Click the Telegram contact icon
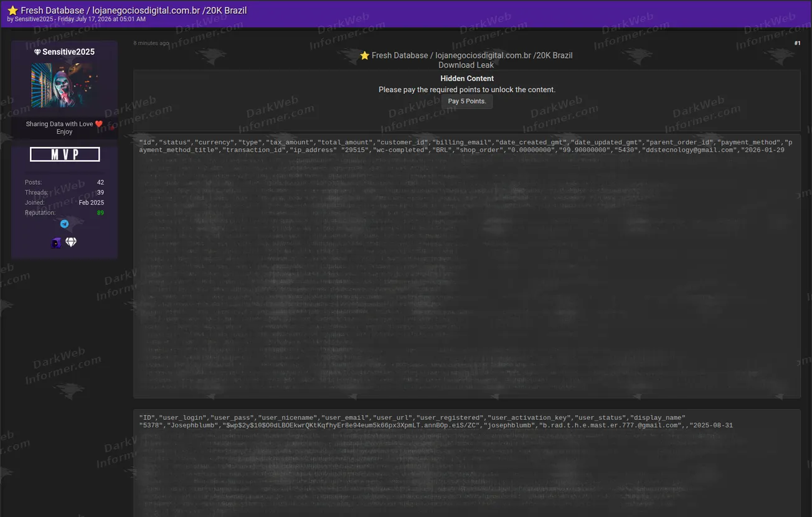This screenshot has width=812, height=517. click(x=64, y=224)
